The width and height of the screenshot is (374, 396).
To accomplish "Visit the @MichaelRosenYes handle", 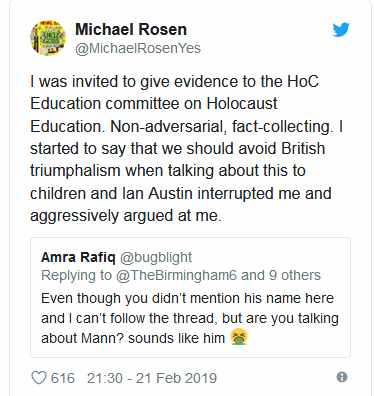I will pos(138,48).
